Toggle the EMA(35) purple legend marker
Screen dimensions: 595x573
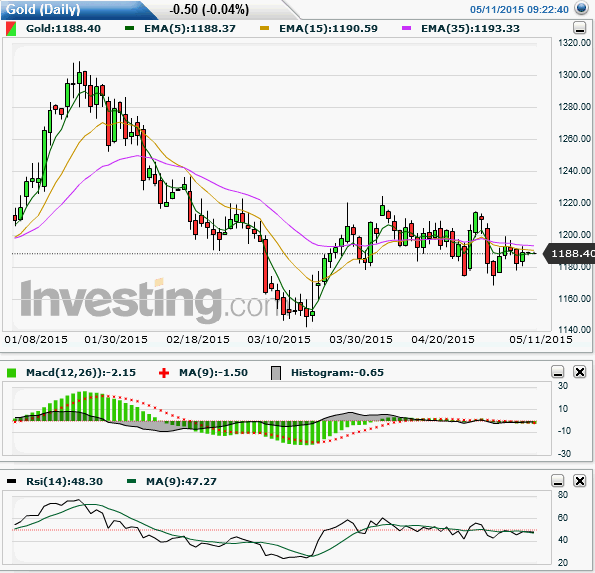click(x=406, y=28)
